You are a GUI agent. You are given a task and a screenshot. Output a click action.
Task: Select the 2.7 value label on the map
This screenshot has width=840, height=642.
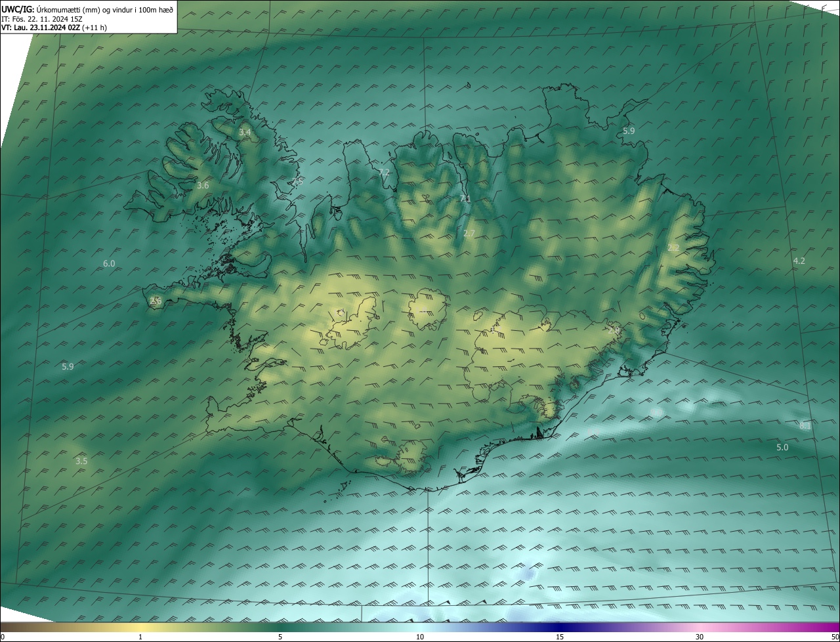coord(469,233)
